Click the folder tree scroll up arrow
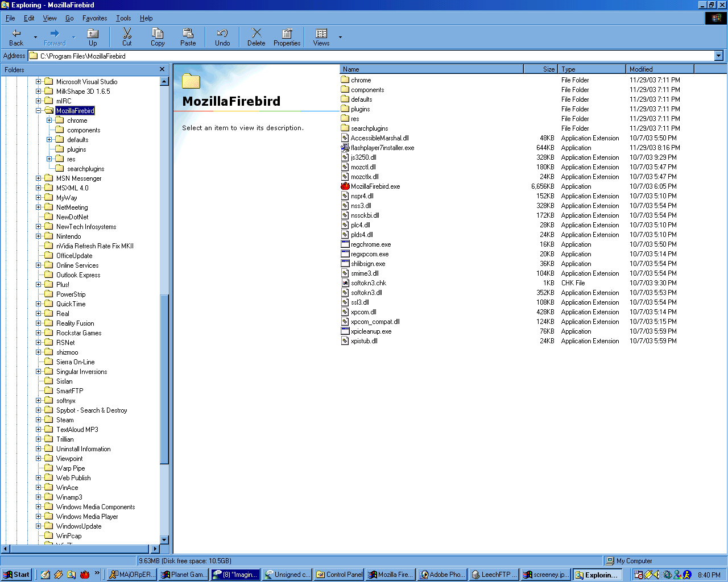The image size is (728, 582). pyautogui.click(x=164, y=81)
